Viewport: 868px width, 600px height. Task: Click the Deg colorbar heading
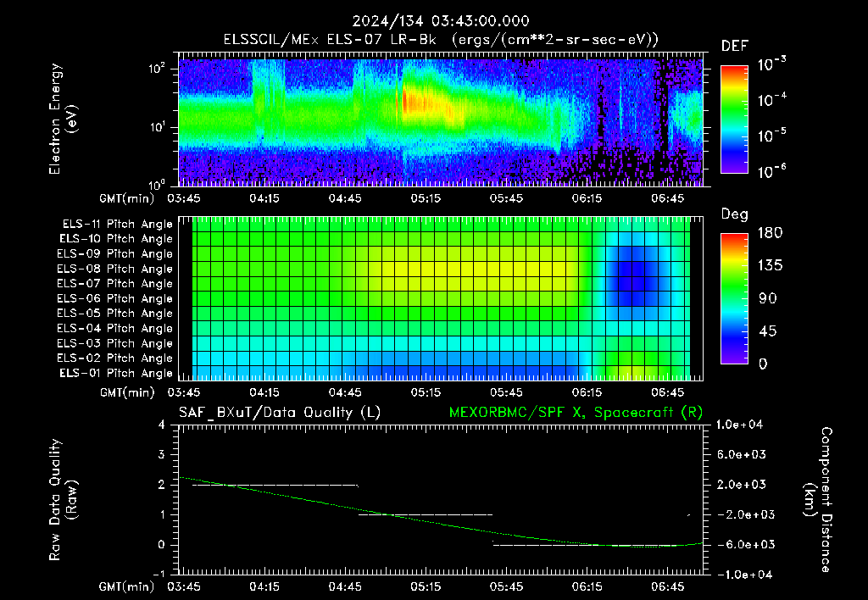coord(735,214)
